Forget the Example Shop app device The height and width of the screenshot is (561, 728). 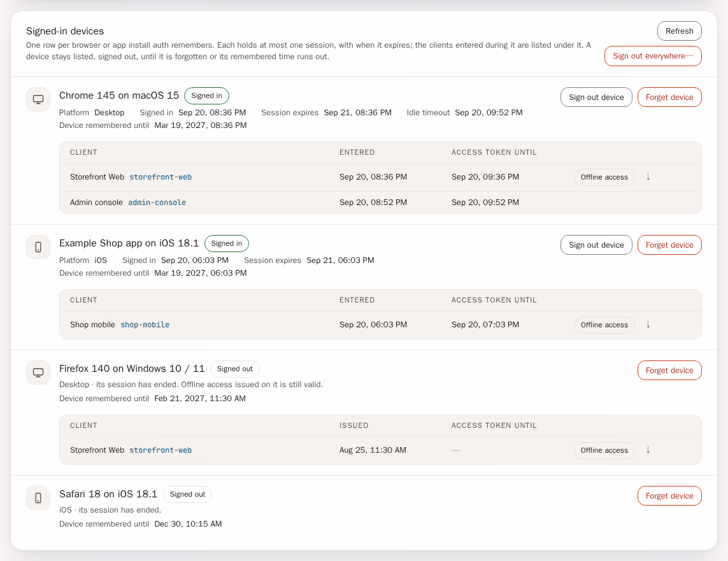[x=669, y=245]
